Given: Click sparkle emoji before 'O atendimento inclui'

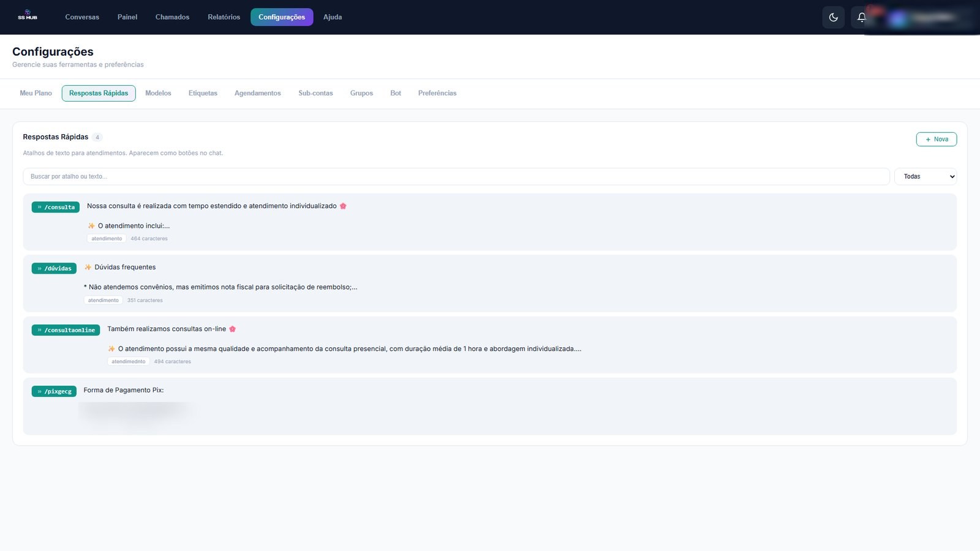Looking at the screenshot, I should 91,226.
